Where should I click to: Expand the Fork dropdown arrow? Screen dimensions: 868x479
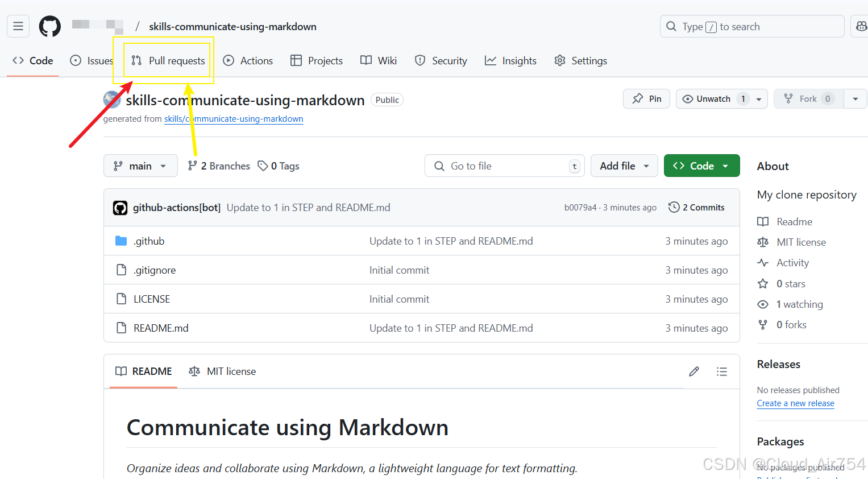pyautogui.click(x=855, y=99)
